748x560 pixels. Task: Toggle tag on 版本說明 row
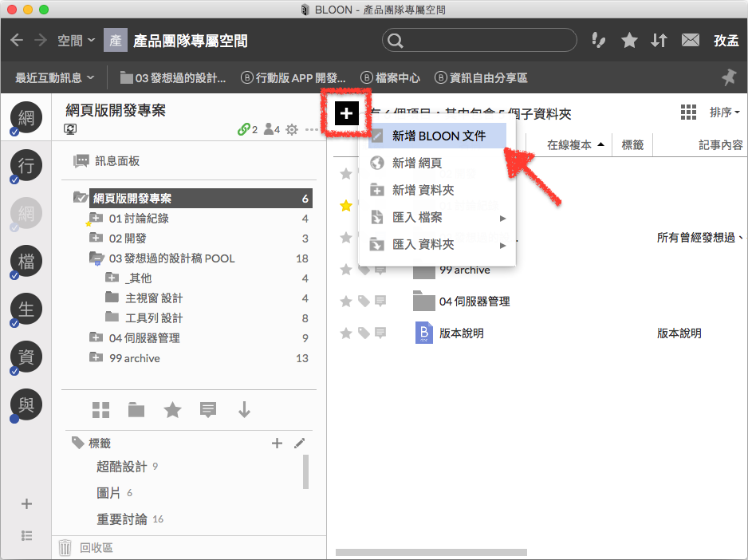point(364,333)
